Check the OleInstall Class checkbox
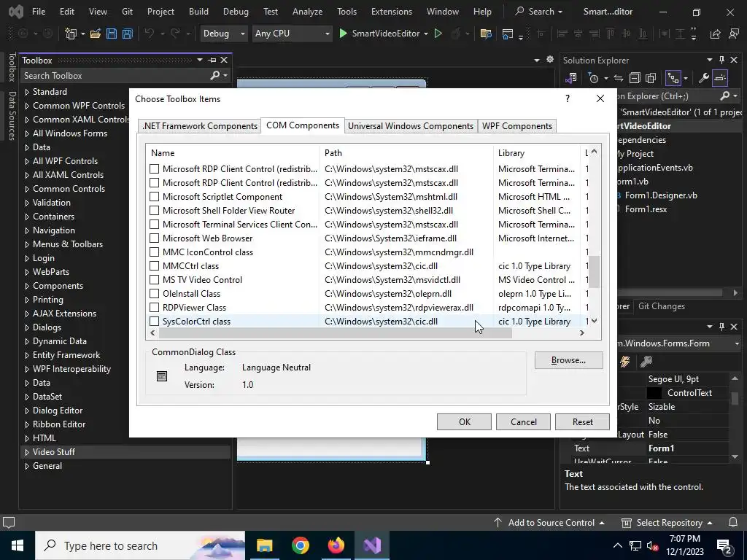Image resolution: width=747 pixels, height=560 pixels. (x=155, y=293)
